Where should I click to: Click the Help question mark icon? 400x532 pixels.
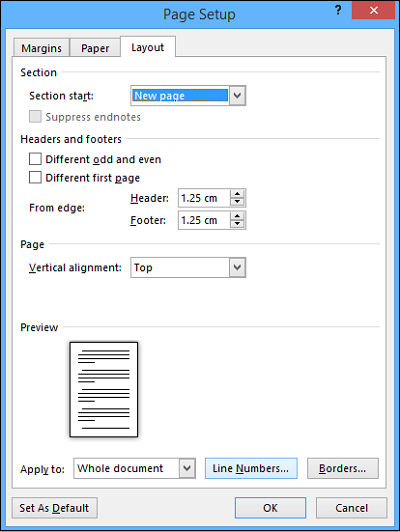338,11
